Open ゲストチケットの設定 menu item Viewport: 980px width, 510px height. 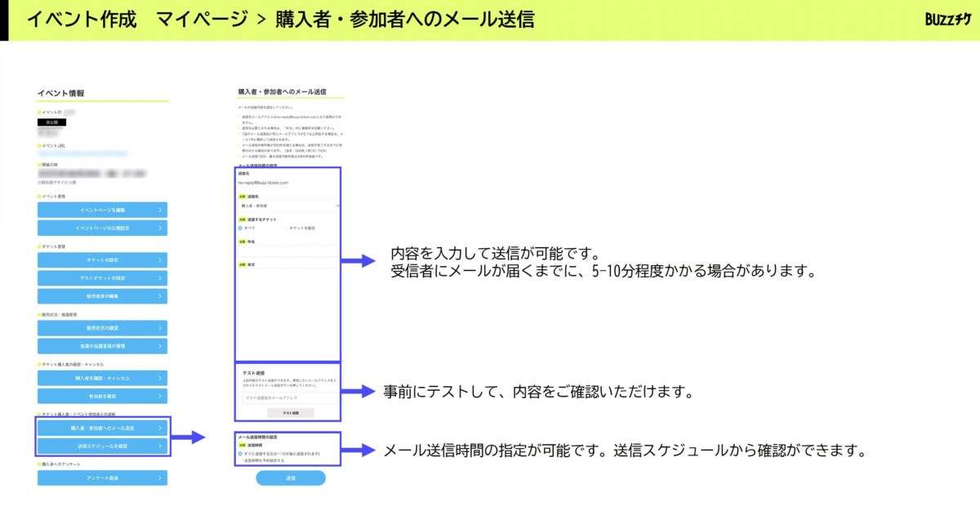[x=102, y=278]
